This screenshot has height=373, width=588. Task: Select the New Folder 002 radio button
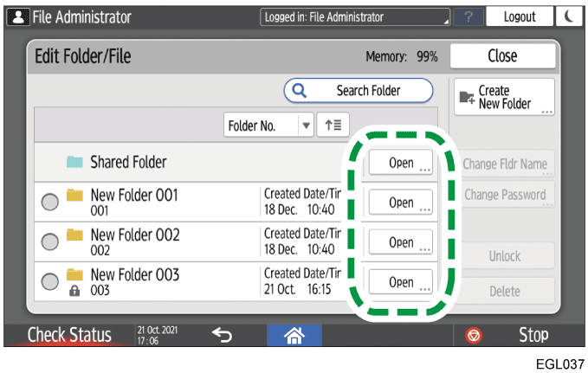tap(50, 241)
